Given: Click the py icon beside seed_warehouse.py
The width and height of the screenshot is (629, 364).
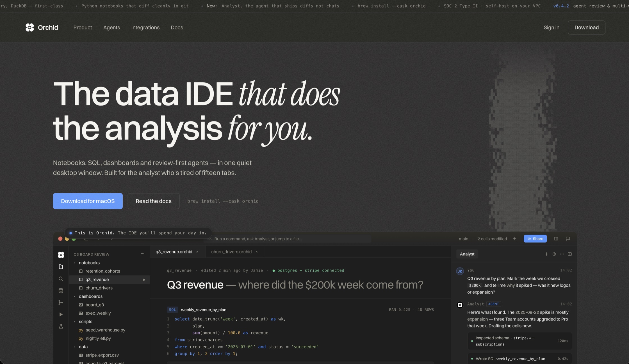Looking at the screenshot, I should (x=81, y=330).
